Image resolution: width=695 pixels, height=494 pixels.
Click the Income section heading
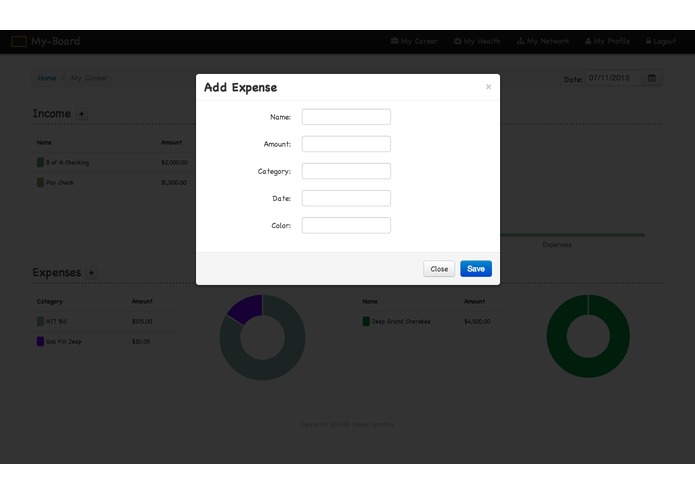pyautogui.click(x=52, y=114)
